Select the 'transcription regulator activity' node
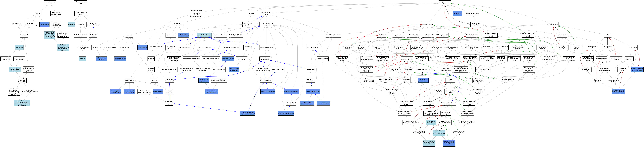644x147 pixels. pyautogui.click(x=56, y=14)
